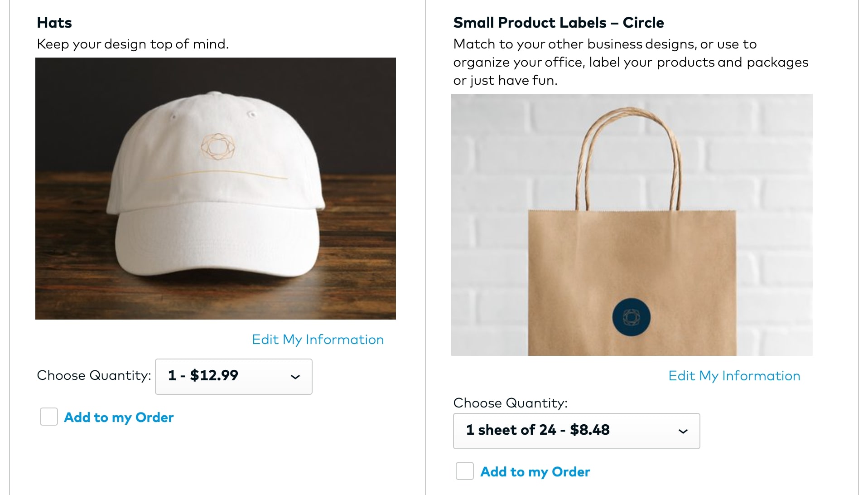Click the Hats "Add to my Order" label text
The image size is (868, 495).
point(119,417)
